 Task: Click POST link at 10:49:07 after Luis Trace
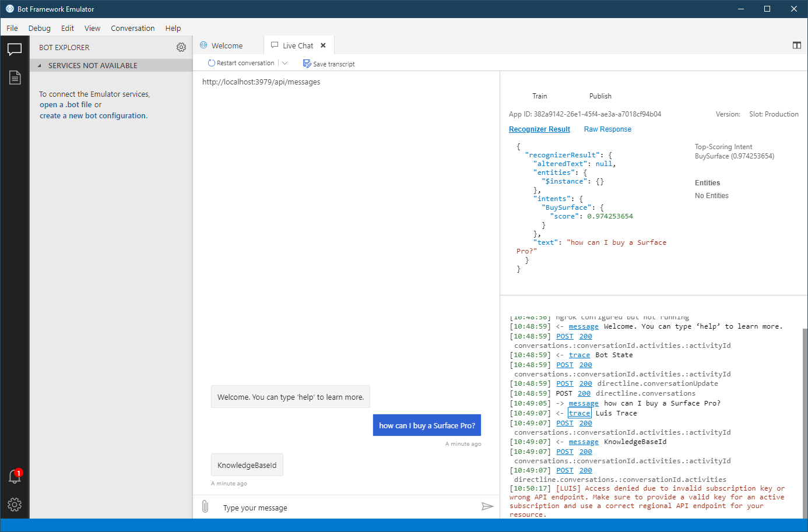coord(565,423)
